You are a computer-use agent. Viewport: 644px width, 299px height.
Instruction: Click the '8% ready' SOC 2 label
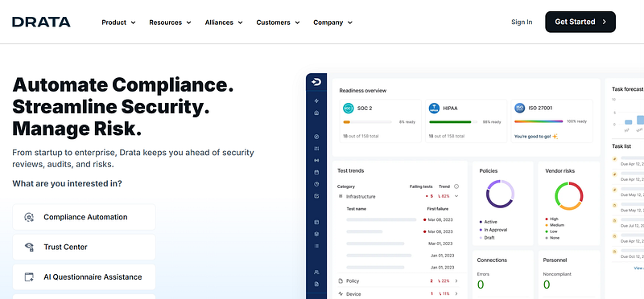(x=407, y=122)
